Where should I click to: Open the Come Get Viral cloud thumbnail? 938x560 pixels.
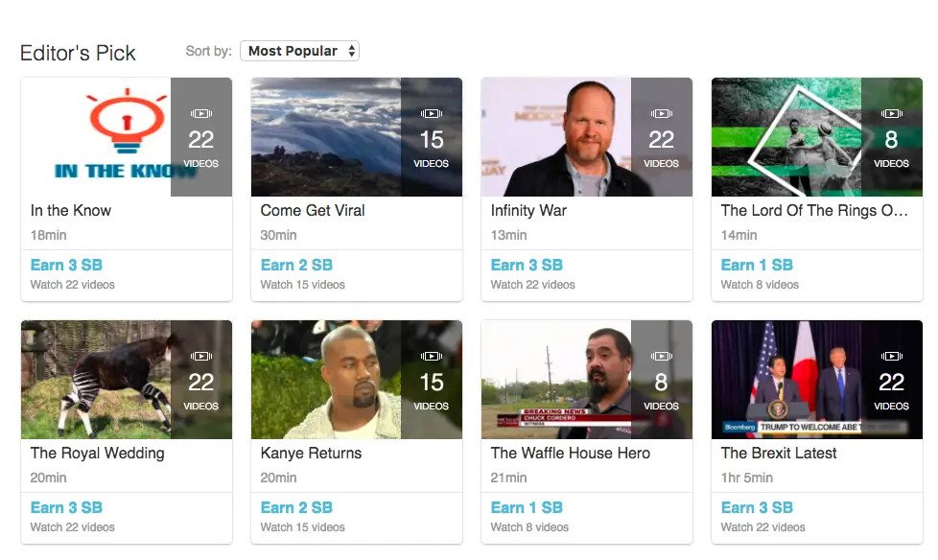pyautogui.click(x=357, y=137)
